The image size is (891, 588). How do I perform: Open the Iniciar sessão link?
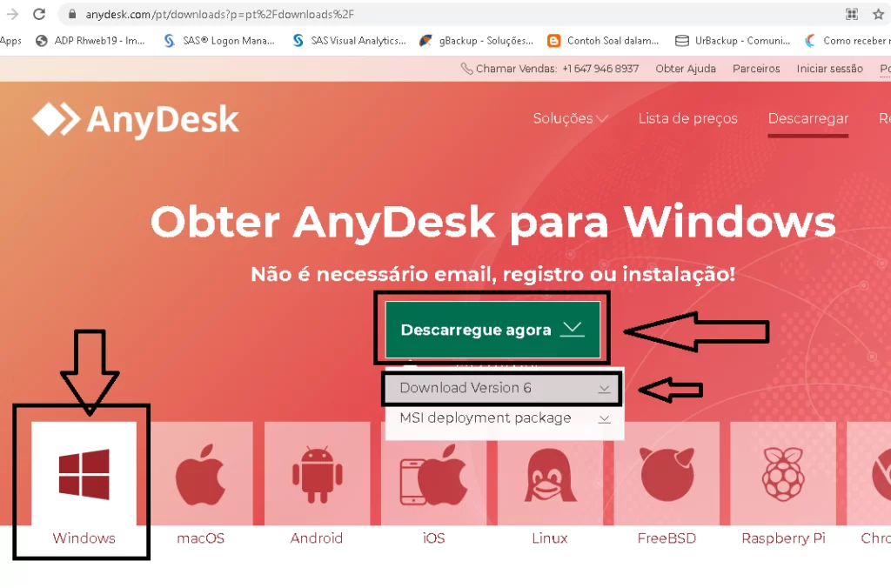click(829, 69)
